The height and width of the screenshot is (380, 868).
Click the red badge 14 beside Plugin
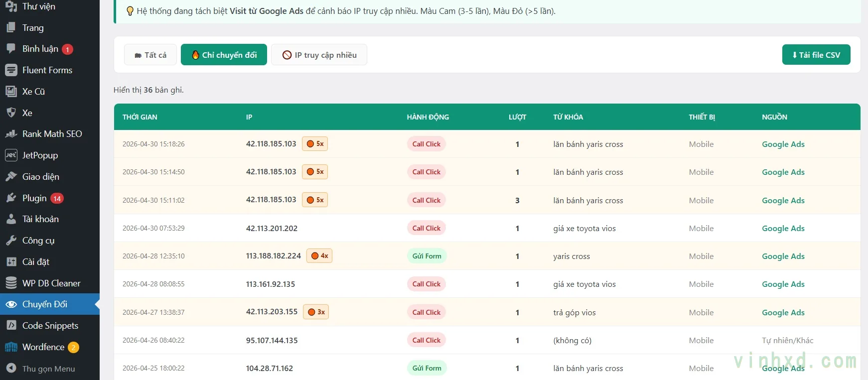pyautogui.click(x=57, y=198)
